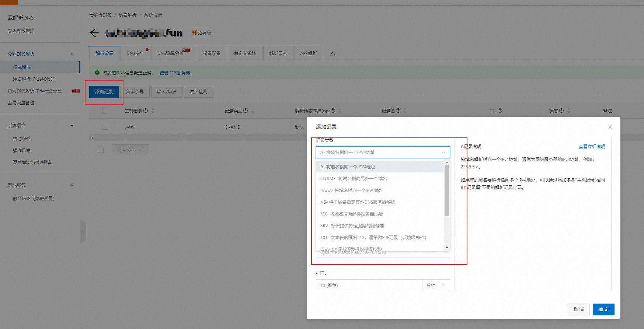Open 递归解析 (公共DNS) in sidebar
This screenshot has width=644, height=329.
click(x=34, y=79)
